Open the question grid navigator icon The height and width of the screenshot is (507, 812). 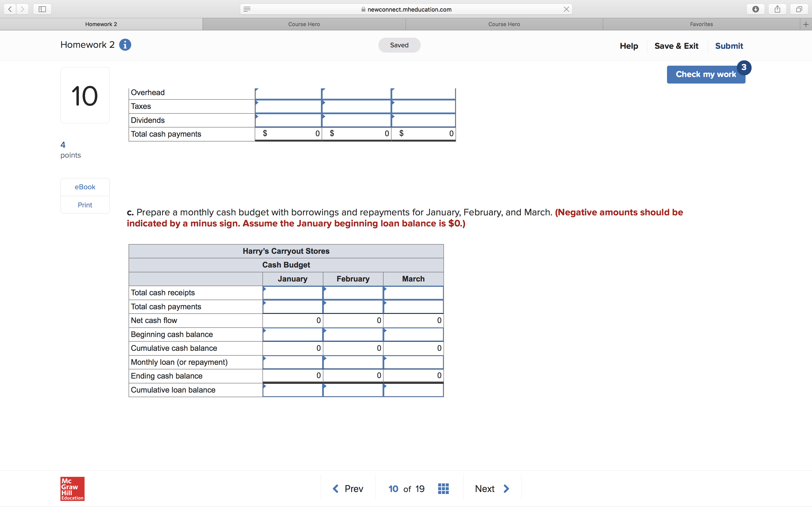[x=443, y=489]
